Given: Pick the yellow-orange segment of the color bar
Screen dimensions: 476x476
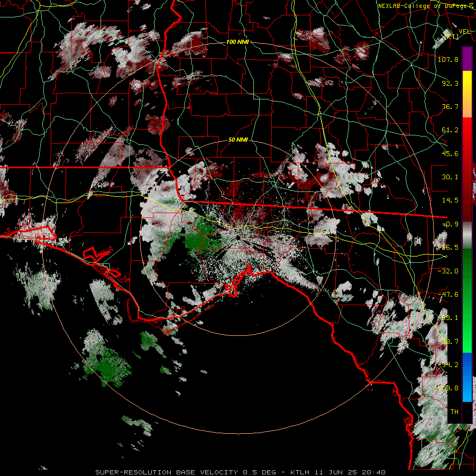Looking at the screenshot, I should pyautogui.click(x=467, y=94).
